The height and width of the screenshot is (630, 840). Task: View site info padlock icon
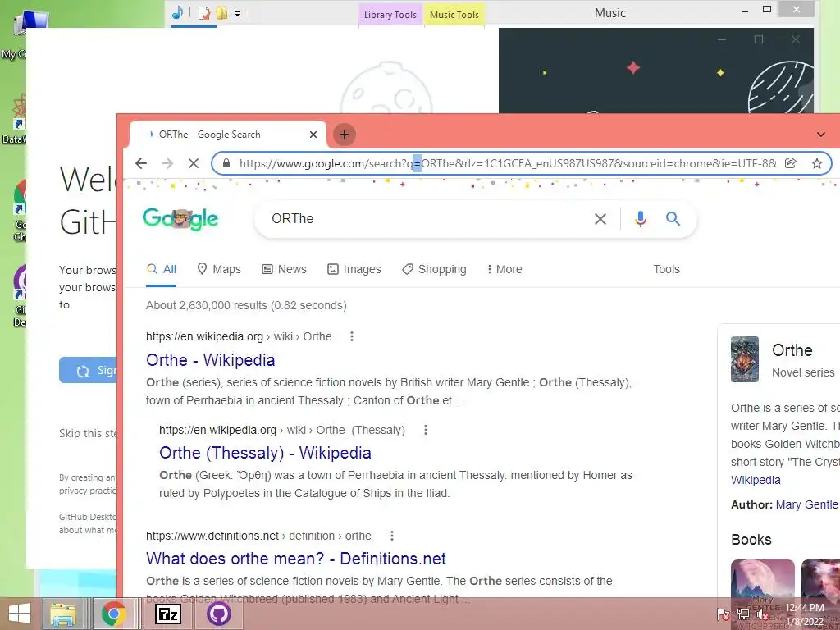click(x=226, y=163)
